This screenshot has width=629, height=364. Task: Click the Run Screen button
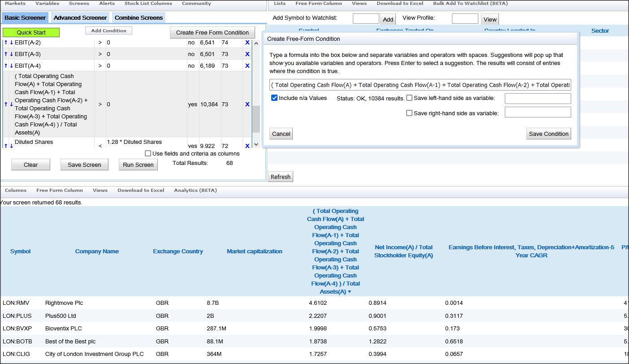138,165
